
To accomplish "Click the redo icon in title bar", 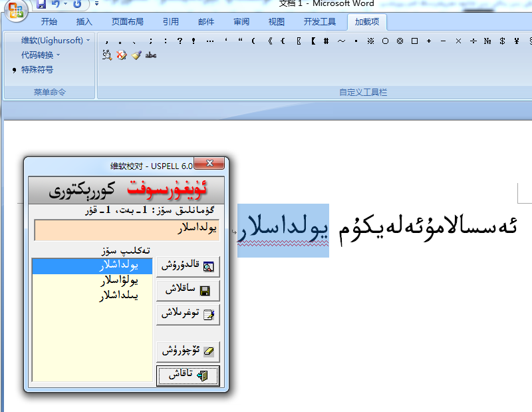I will tap(78, 4).
